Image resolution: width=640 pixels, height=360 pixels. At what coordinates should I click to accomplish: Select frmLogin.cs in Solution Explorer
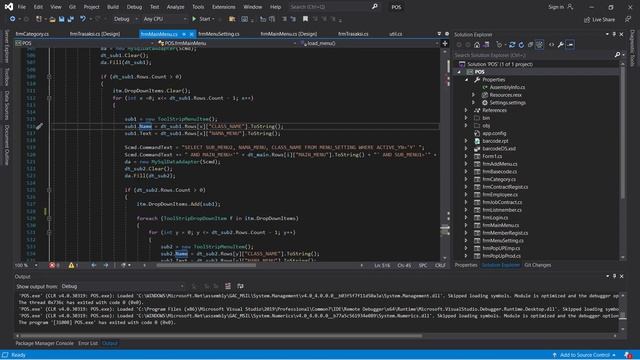pos(495,218)
